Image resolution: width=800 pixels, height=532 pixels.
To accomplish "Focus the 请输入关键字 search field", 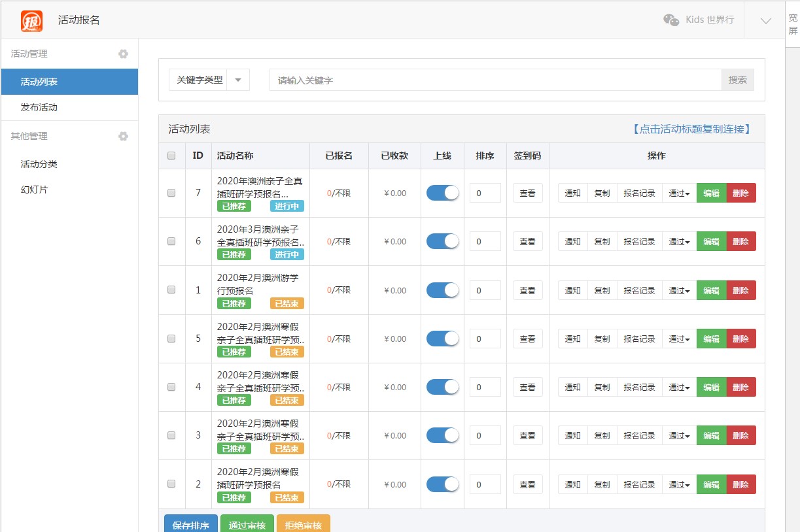I will coord(496,80).
